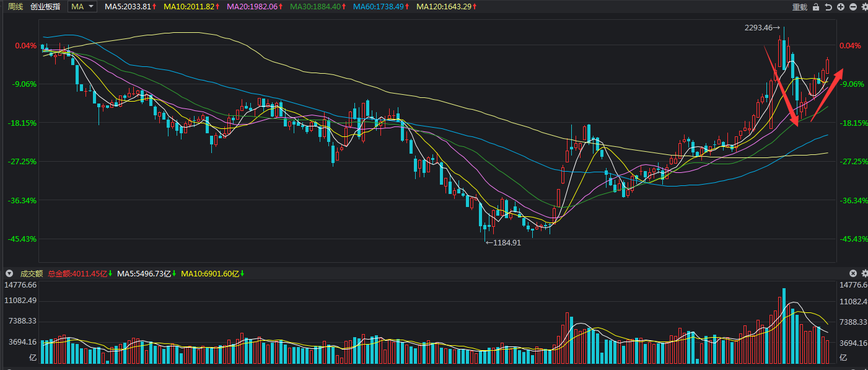Click the MA5:2033.81 indicator label

(x=128, y=7)
